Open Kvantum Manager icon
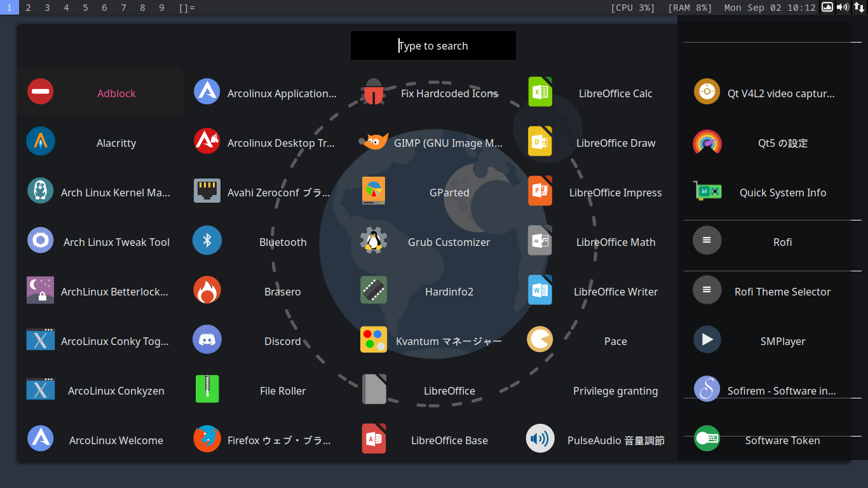The width and height of the screenshot is (868, 488). tap(374, 340)
